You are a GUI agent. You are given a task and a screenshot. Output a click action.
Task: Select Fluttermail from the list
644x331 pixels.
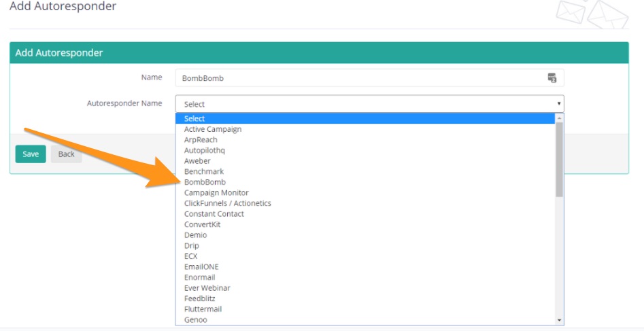(365, 309)
